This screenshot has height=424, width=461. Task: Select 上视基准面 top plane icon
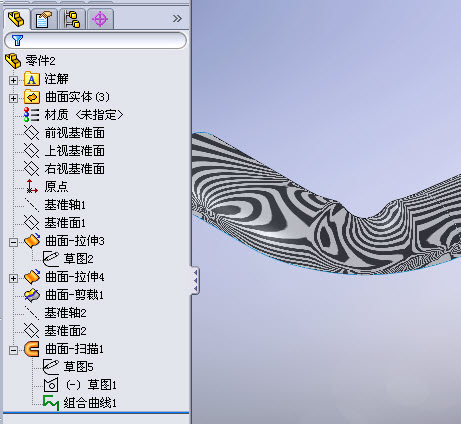pos(32,151)
